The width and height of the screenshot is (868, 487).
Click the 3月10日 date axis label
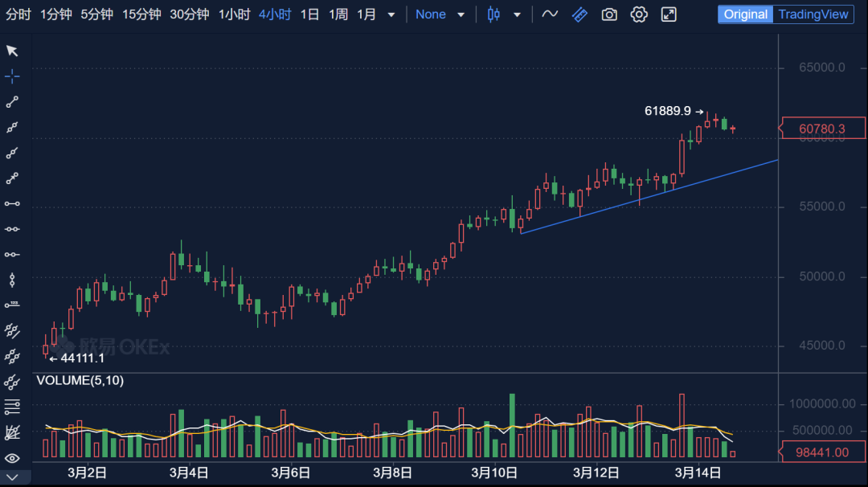pos(494,473)
